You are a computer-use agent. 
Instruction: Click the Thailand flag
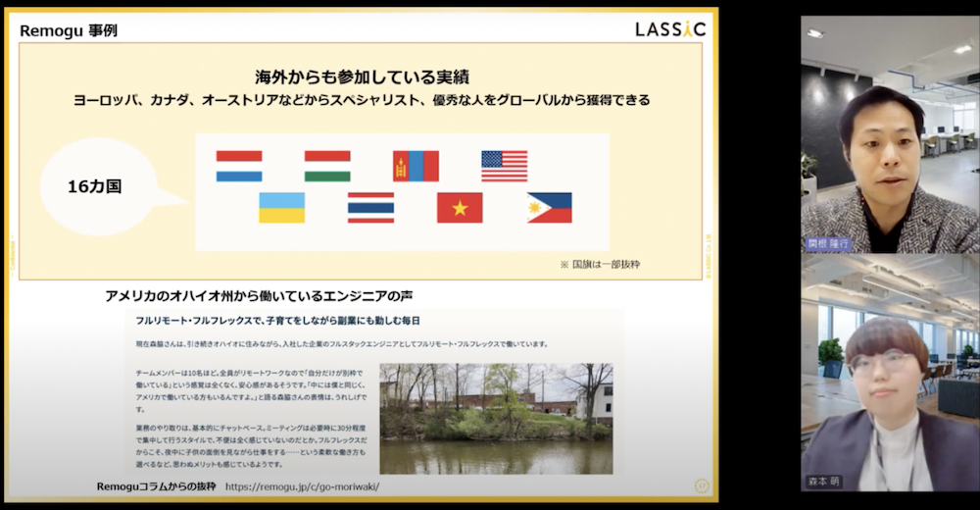[370, 208]
